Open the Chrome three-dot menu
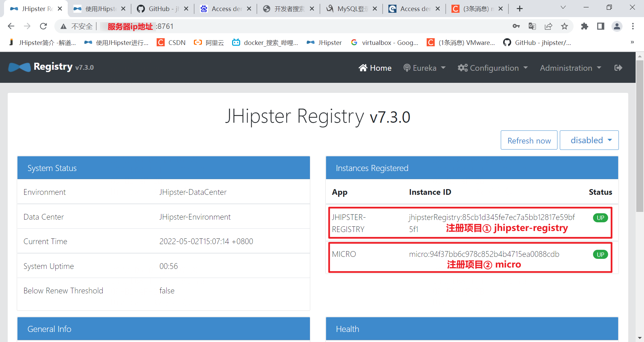The image size is (644, 342). [x=633, y=26]
